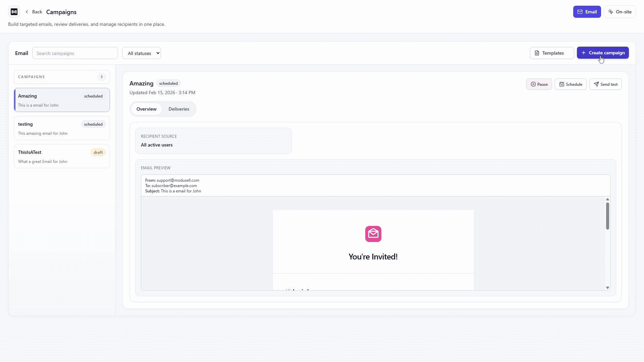Image resolution: width=644 pixels, height=362 pixels.
Task: Click the scroll down arrow in preview
Action: click(x=607, y=288)
